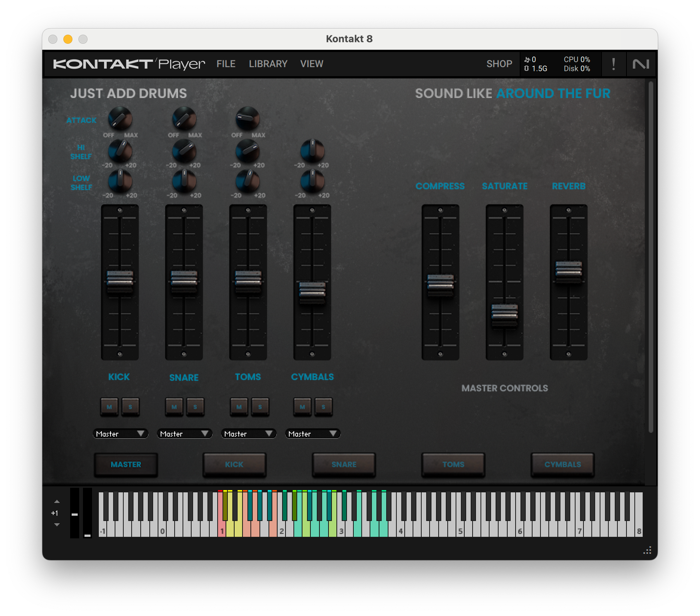Click the Toms Hi Shelf knob

click(x=248, y=151)
